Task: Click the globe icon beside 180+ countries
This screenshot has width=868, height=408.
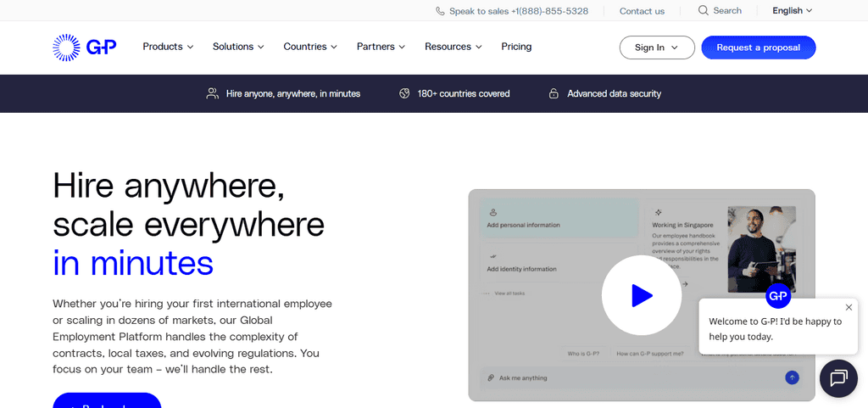Action: point(404,93)
